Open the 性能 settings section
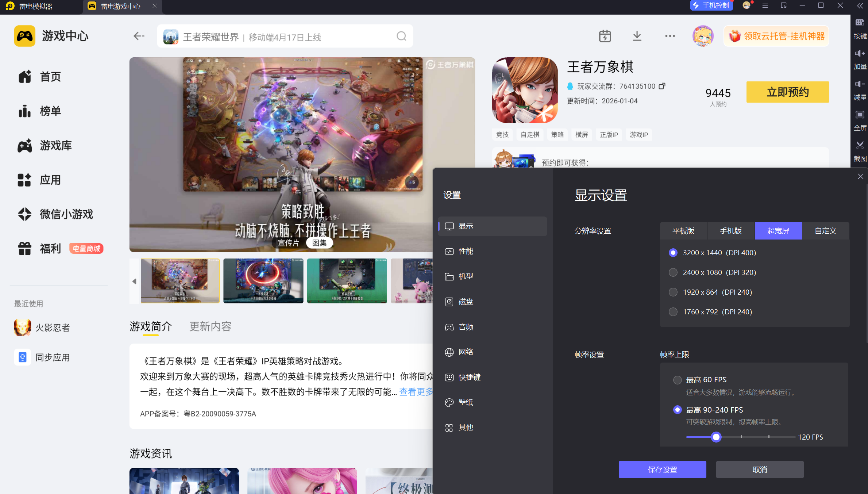This screenshot has height=494, width=868. coord(466,251)
